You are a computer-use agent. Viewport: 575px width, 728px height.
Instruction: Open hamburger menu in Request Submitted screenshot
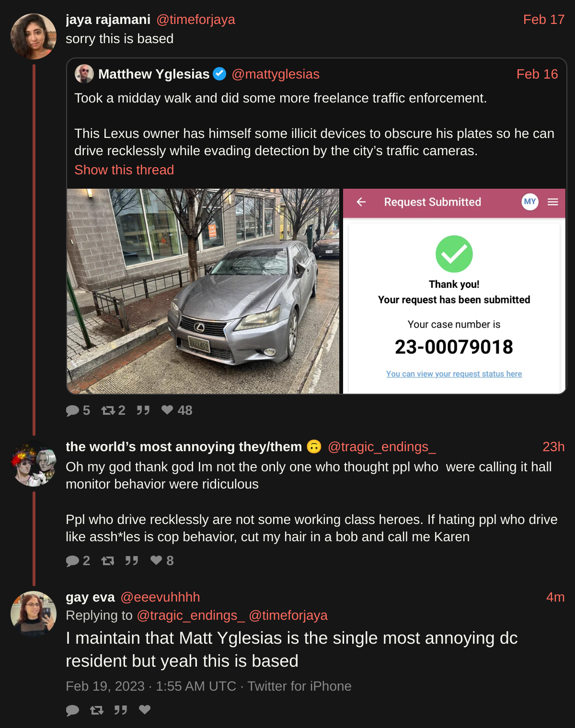point(553,202)
